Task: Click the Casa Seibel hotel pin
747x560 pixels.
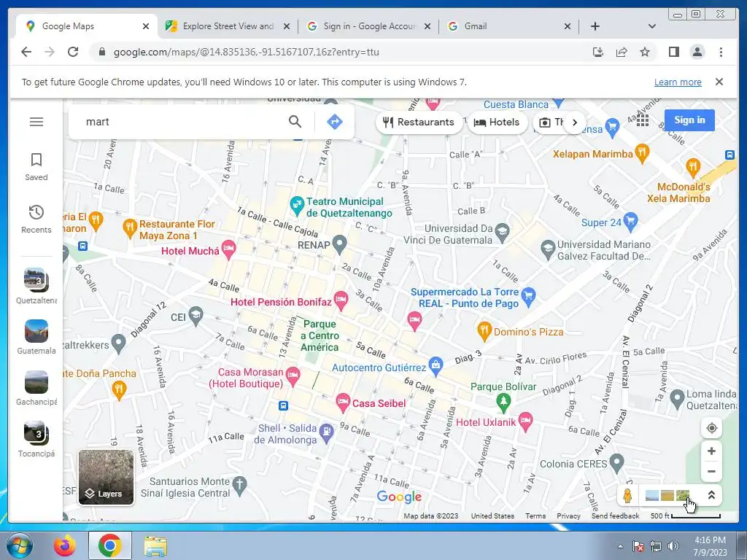Action: (x=343, y=402)
